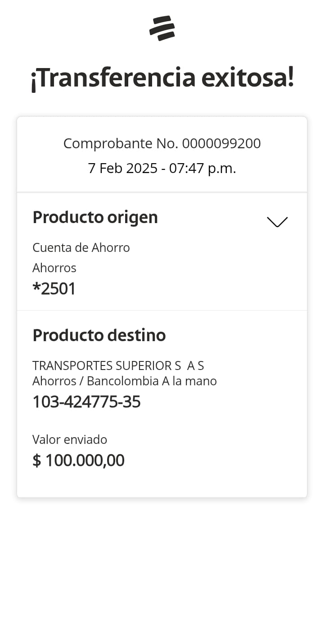Tap the Bancolombia logo icon
Viewport: 324px width, 644px height.
coord(162,28)
